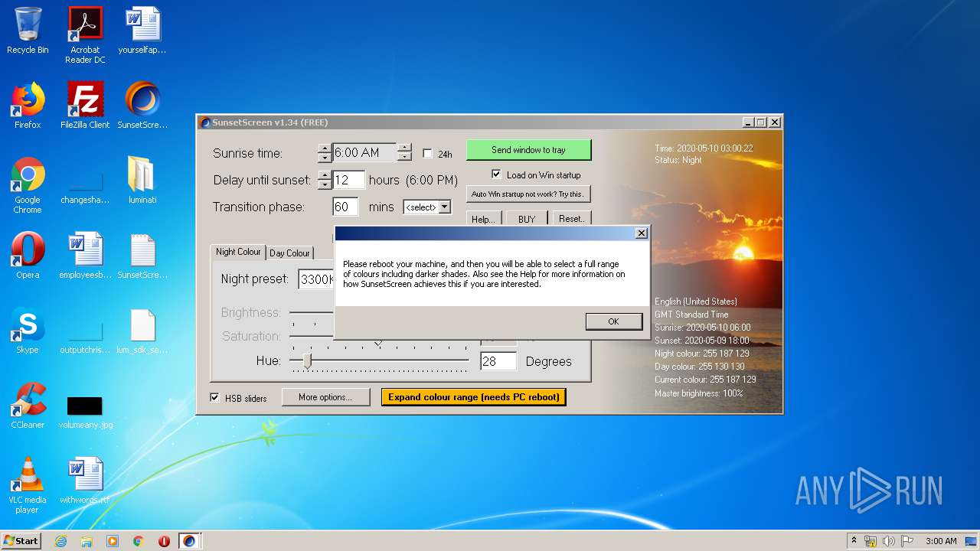Select SunsetScreen application desktop shortcut
The image size is (980, 551).
pos(142,106)
